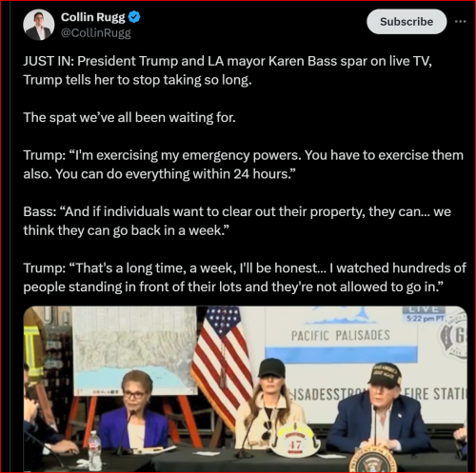Click the white number 47 fire helmet

(x=295, y=442)
